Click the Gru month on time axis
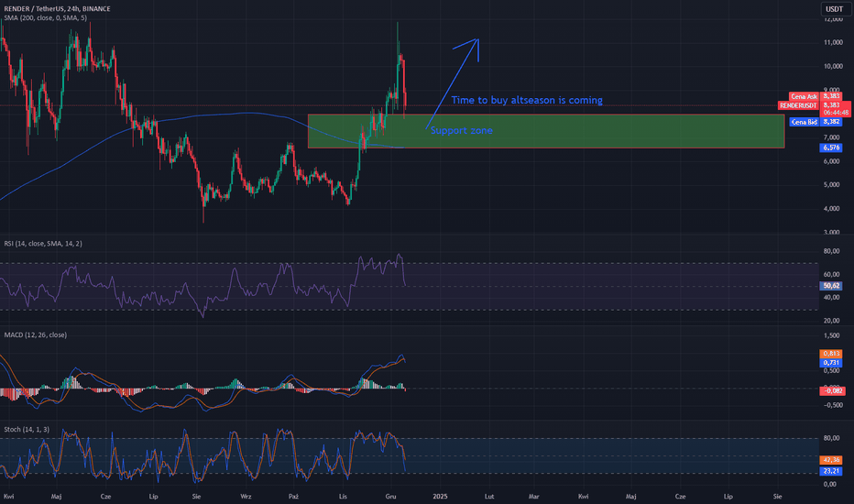854x504 pixels. click(390, 497)
